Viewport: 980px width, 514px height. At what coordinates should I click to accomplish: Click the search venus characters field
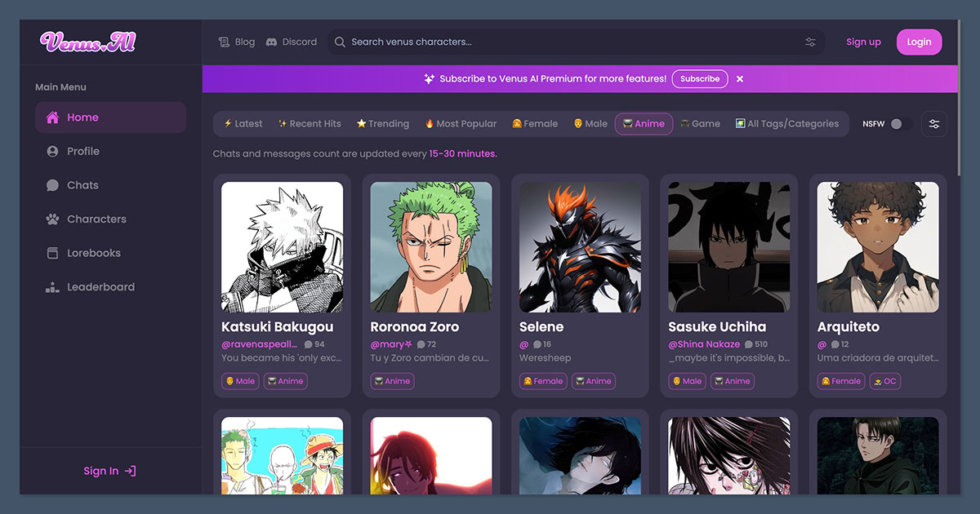pos(563,42)
